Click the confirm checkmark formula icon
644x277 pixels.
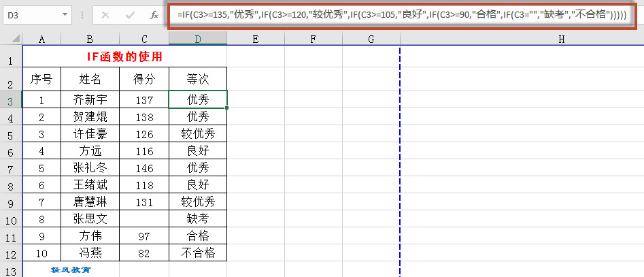pyautogui.click(x=130, y=15)
